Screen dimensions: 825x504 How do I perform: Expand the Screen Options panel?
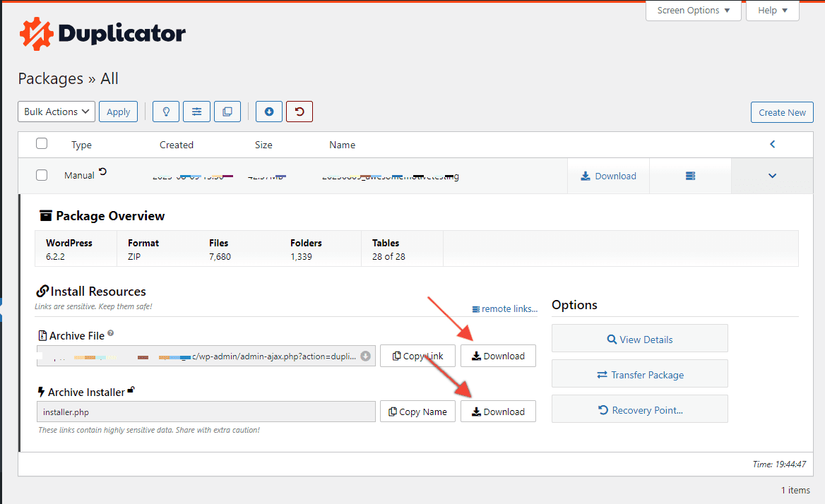click(x=694, y=11)
